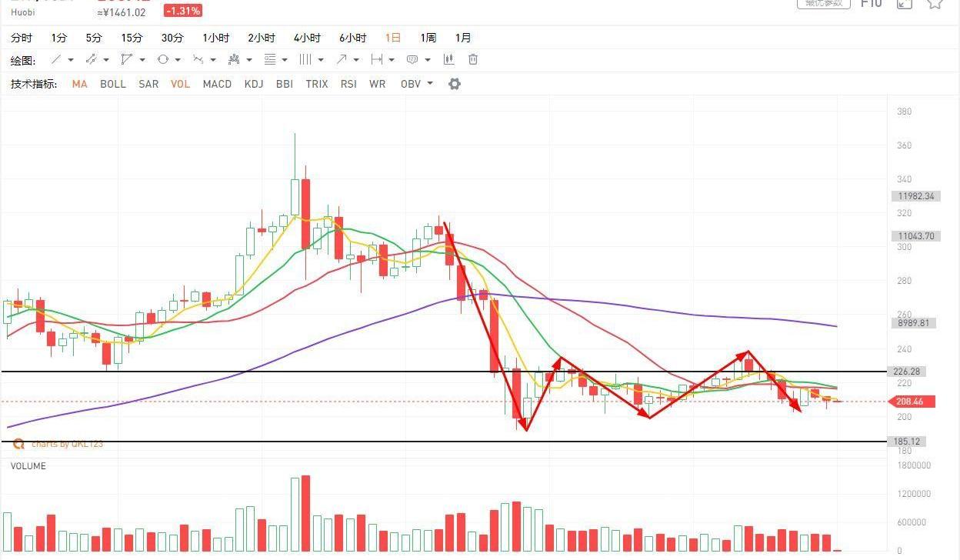The image size is (960, 560).
Task: Select the arrow drawing tool
Action: point(342,60)
